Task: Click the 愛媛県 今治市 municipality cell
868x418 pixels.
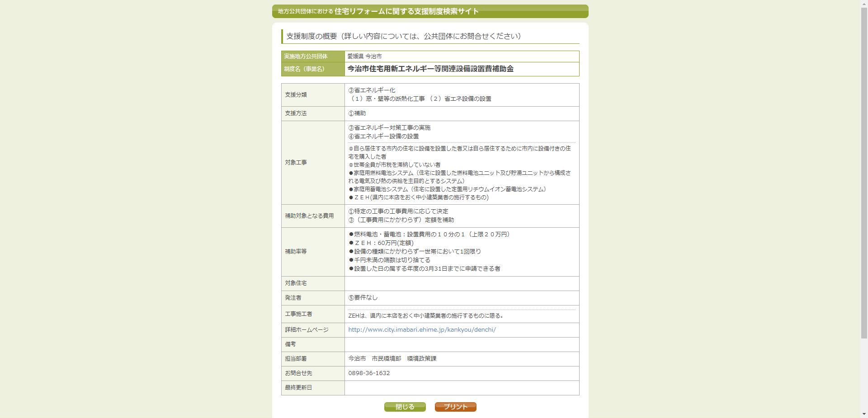Action: point(364,56)
